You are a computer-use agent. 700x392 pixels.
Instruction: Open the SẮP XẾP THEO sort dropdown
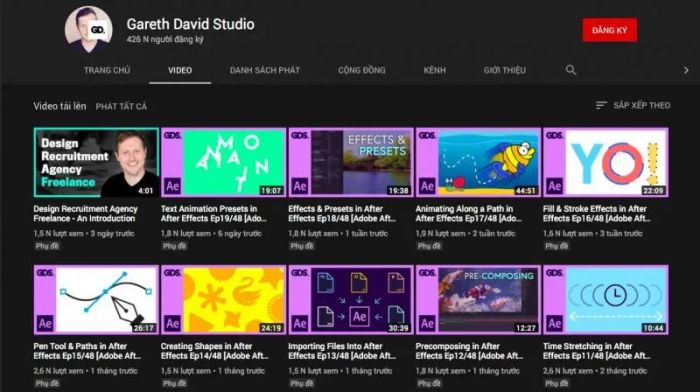point(633,105)
